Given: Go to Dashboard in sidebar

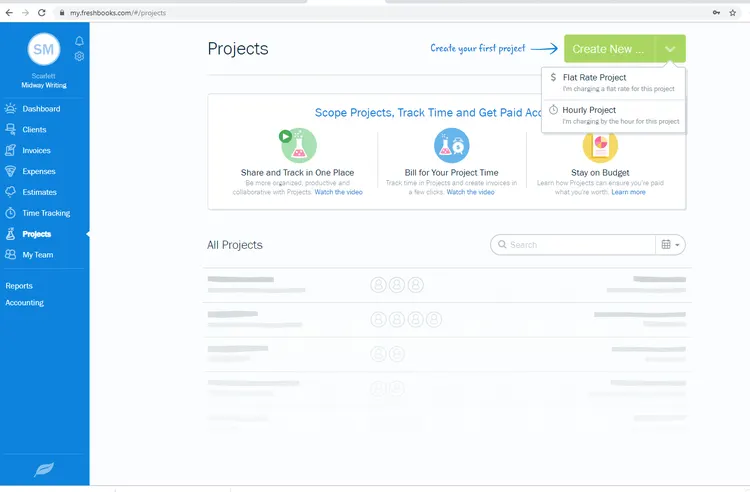Looking at the screenshot, I should 41,109.
